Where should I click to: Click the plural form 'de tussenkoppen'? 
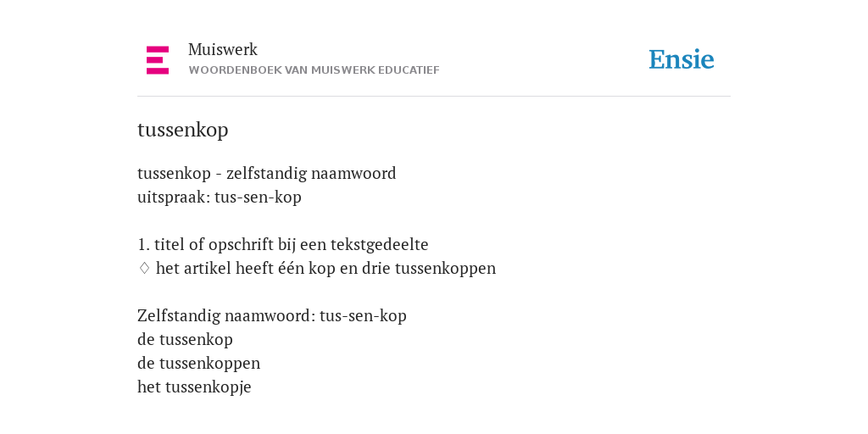(198, 363)
